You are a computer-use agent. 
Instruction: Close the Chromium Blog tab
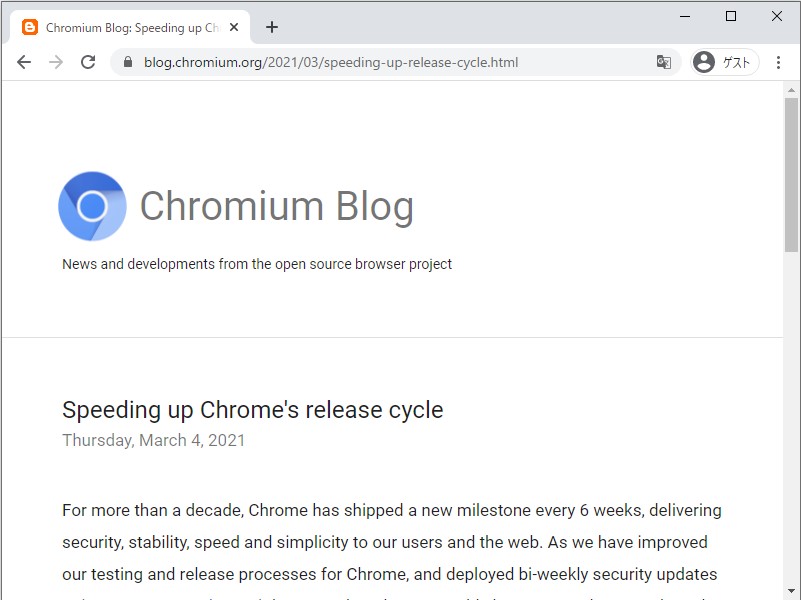pos(233,27)
